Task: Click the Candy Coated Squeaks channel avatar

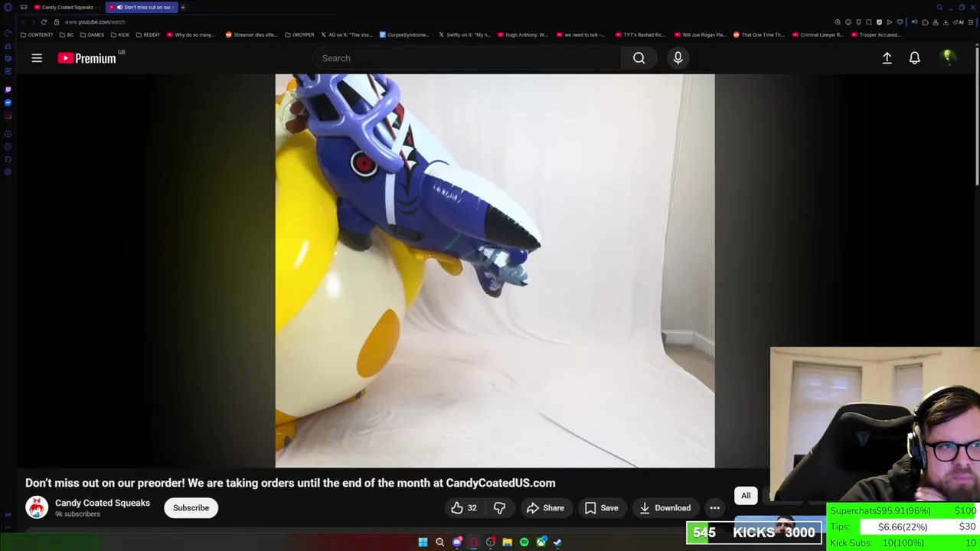Action: coord(37,507)
